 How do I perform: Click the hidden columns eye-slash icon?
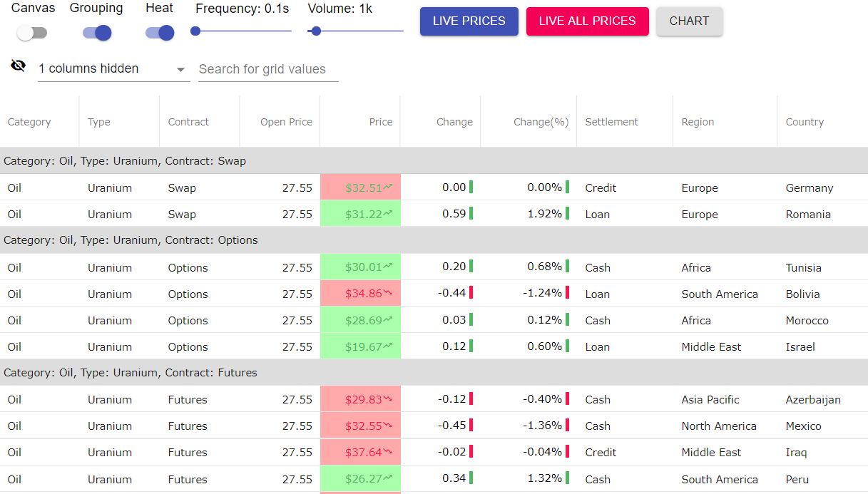tap(19, 66)
